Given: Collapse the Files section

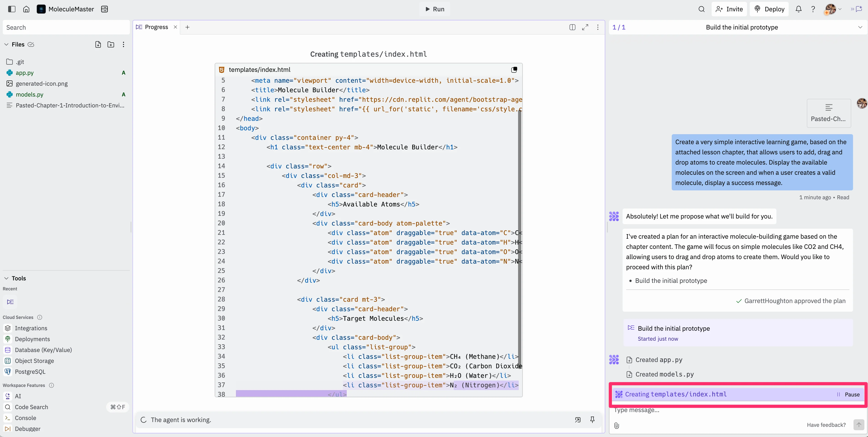Looking at the screenshot, I should [x=6, y=44].
